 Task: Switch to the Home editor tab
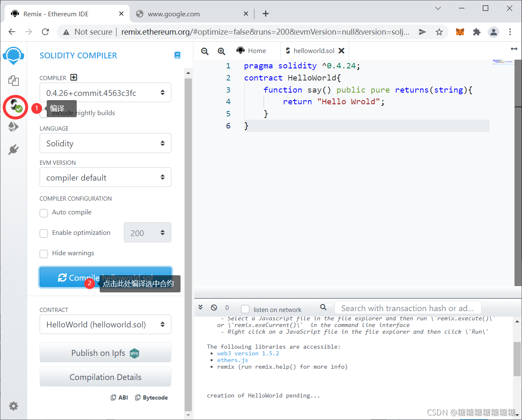pyautogui.click(x=251, y=50)
